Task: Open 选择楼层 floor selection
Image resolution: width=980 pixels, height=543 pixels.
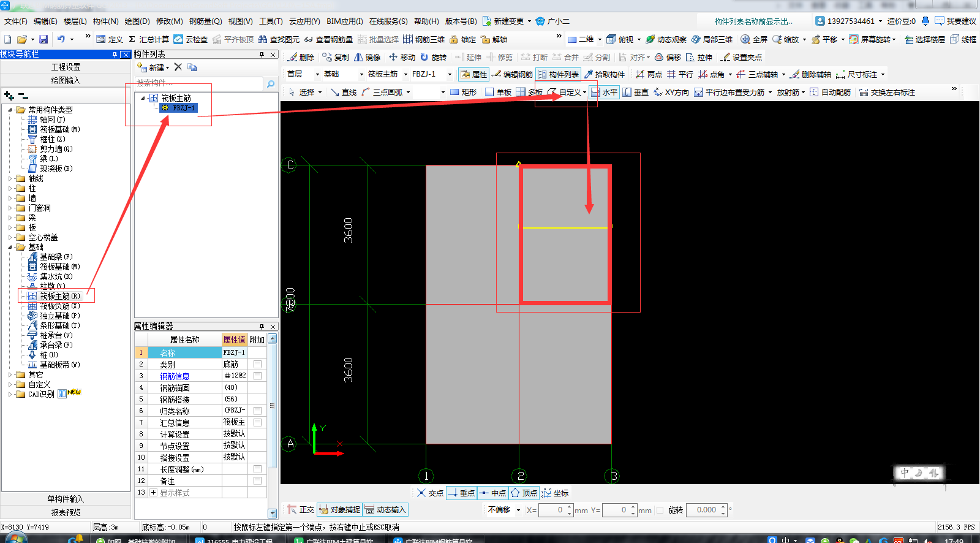Action: tap(925, 39)
